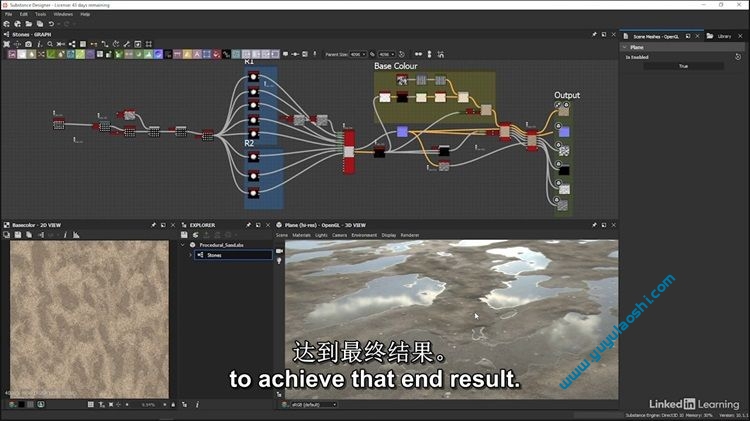The image size is (750, 421).
Task: Click the camera snapshot icon in graph toolbar
Action: point(28,44)
